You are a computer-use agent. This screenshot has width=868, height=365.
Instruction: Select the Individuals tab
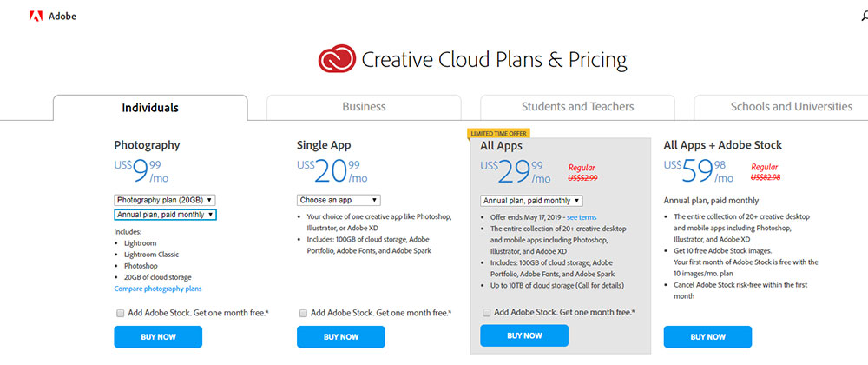(150, 108)
